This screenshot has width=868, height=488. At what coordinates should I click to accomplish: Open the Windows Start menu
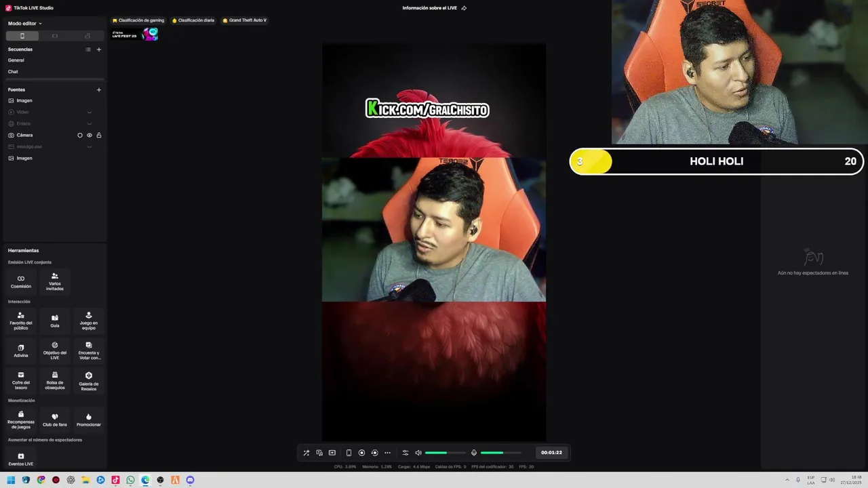(x=11, y=480)
